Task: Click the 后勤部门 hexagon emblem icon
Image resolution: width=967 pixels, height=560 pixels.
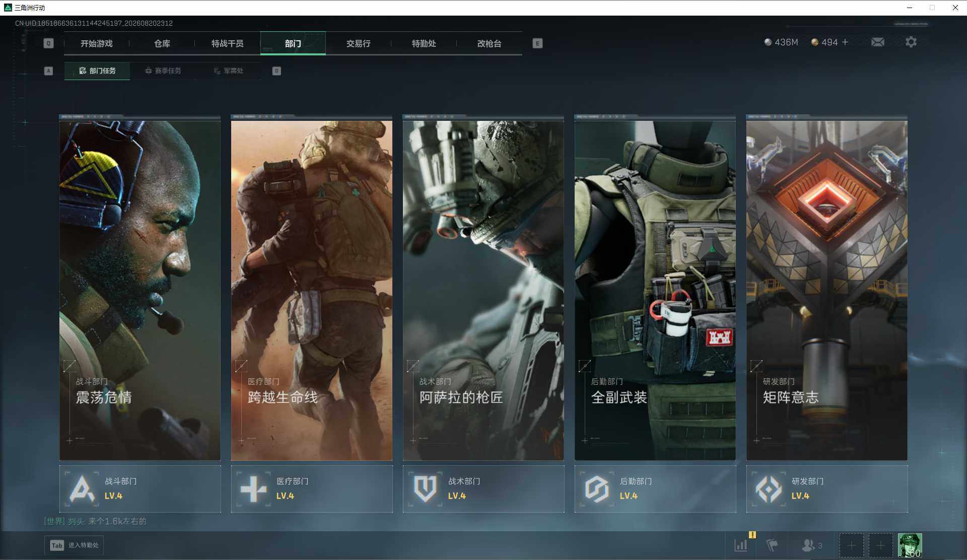Action: click(597, 488)
